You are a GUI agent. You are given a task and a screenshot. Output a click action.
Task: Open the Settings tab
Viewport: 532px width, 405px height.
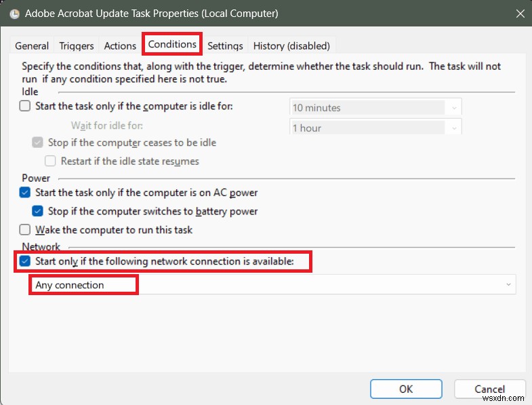pyautogui.click(x=225, y=45)
